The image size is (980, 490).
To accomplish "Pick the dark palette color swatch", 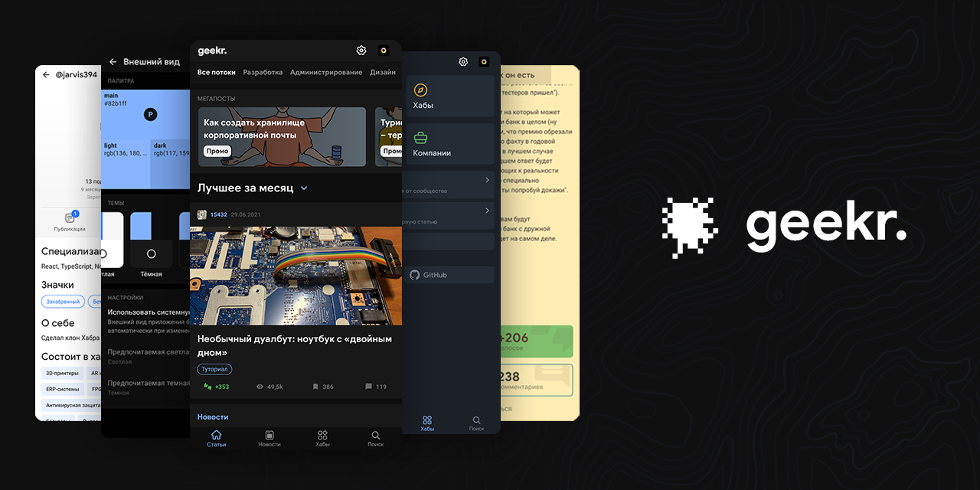I will coord(171,164).
